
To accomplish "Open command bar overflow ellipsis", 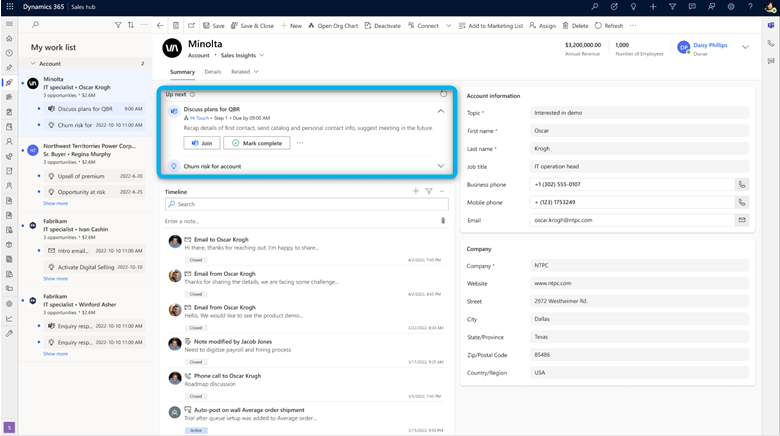I will coord(633,26).
